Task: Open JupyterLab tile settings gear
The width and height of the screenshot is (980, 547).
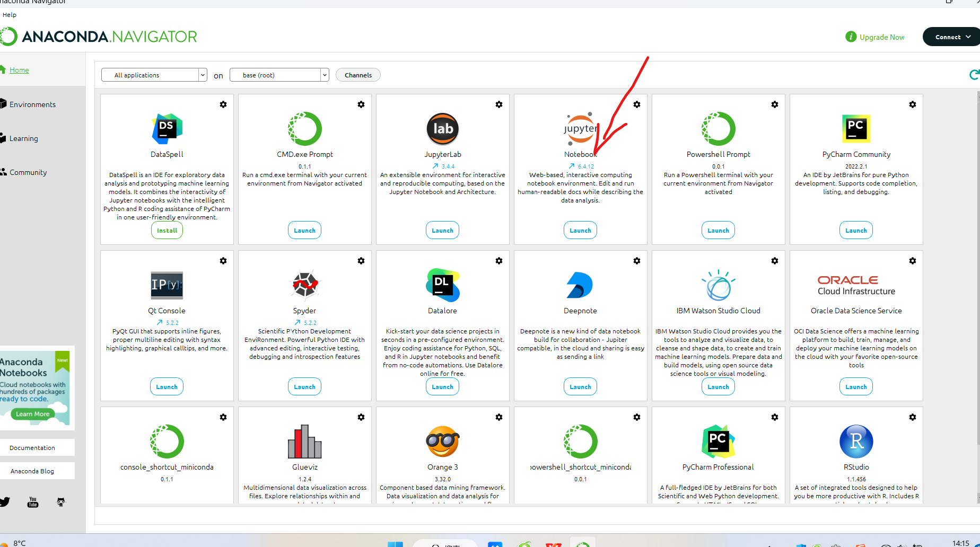Action: (x=499, y=104)
